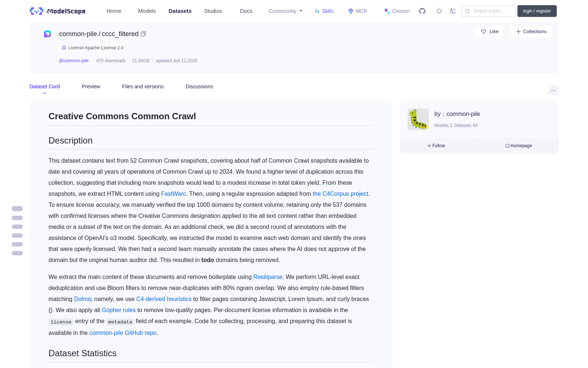Click the login / register button
Screen dimensions: 588x368
(x=537, y=11)
